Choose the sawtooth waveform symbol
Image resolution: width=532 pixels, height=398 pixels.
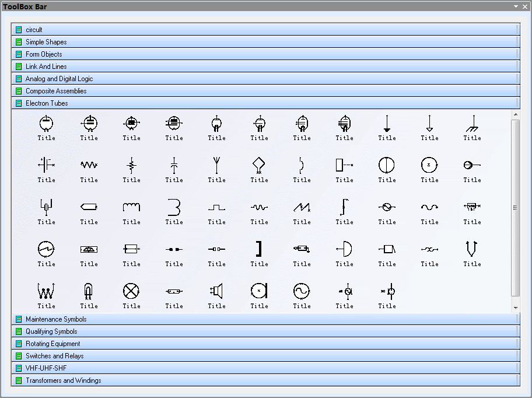[x=302, y=207]
